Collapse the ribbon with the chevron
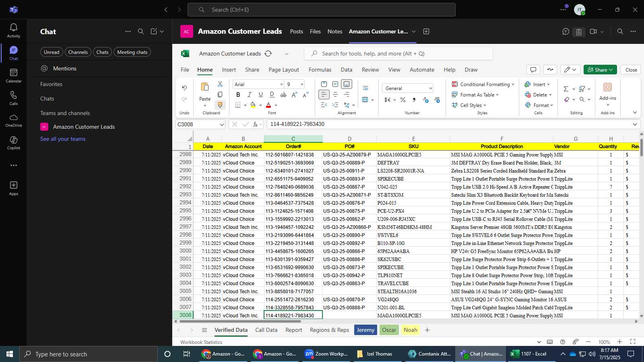 point(635,113)
